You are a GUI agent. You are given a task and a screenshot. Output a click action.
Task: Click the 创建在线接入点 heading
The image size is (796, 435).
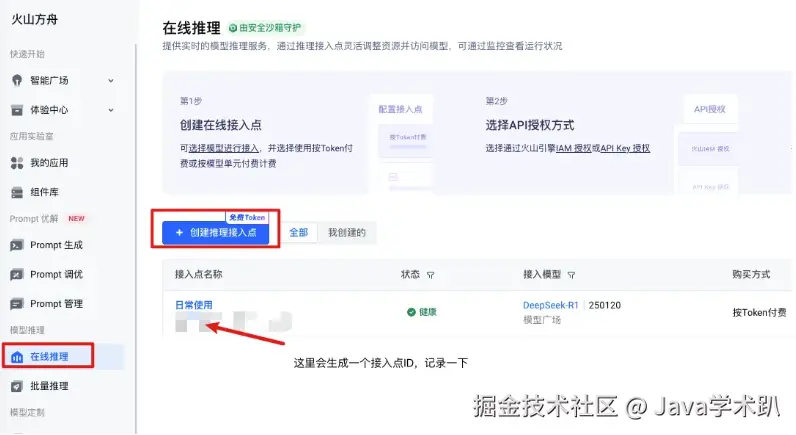[x=221, y=125]
